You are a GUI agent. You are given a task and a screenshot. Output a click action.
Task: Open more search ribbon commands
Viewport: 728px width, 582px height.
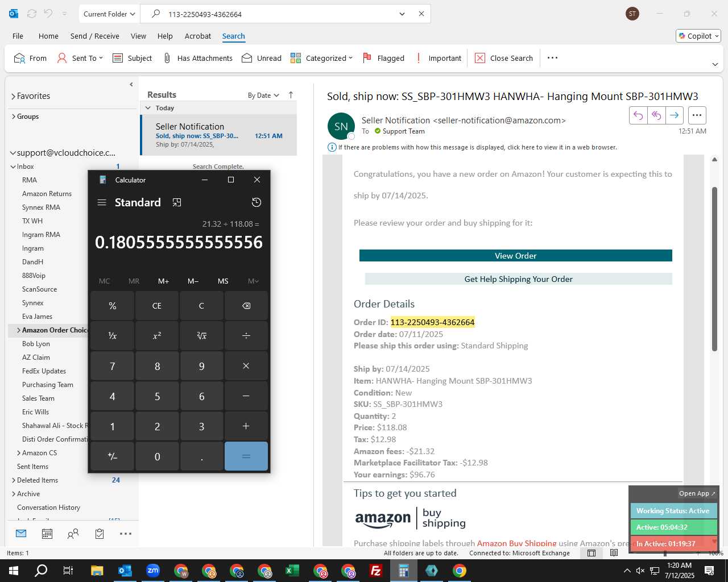tap(552, 58)
